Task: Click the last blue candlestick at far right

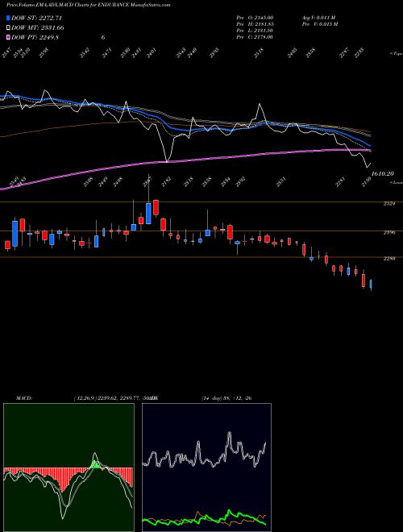Action: pos(371,284)
